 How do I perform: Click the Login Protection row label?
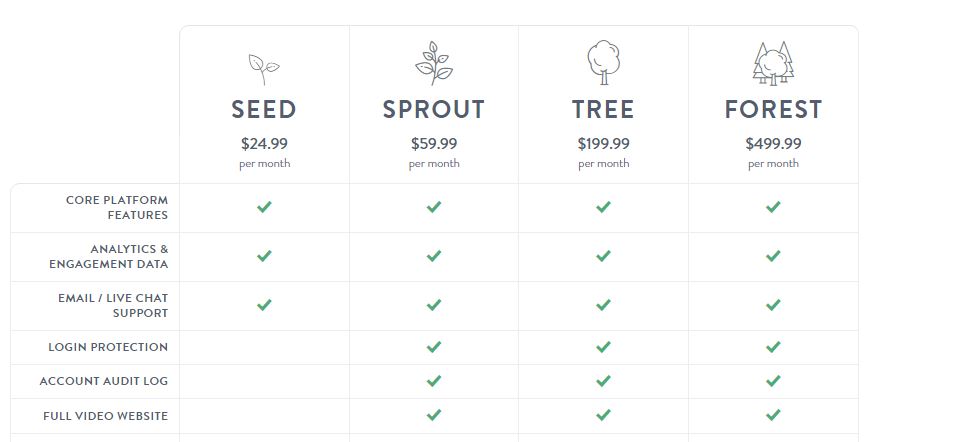pyautogui.click(x=108, y=347)
